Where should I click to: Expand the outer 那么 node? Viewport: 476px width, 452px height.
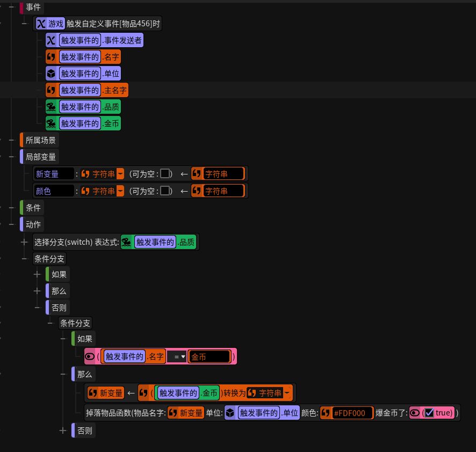point(37,291)
